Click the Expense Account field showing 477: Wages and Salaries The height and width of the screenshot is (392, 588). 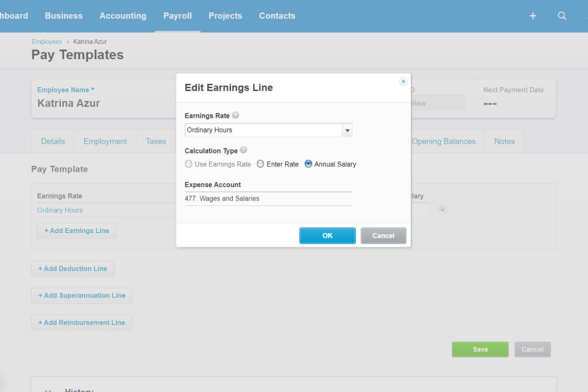click(269, 198)
